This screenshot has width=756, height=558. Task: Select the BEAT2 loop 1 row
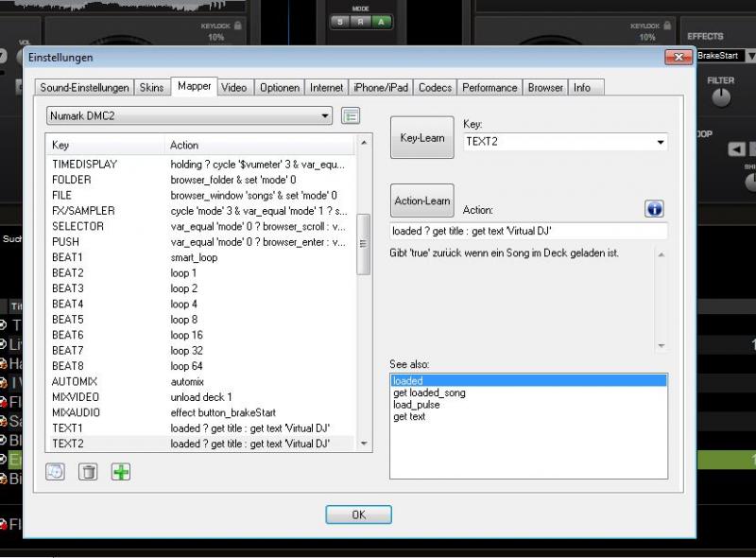(200, 272)
